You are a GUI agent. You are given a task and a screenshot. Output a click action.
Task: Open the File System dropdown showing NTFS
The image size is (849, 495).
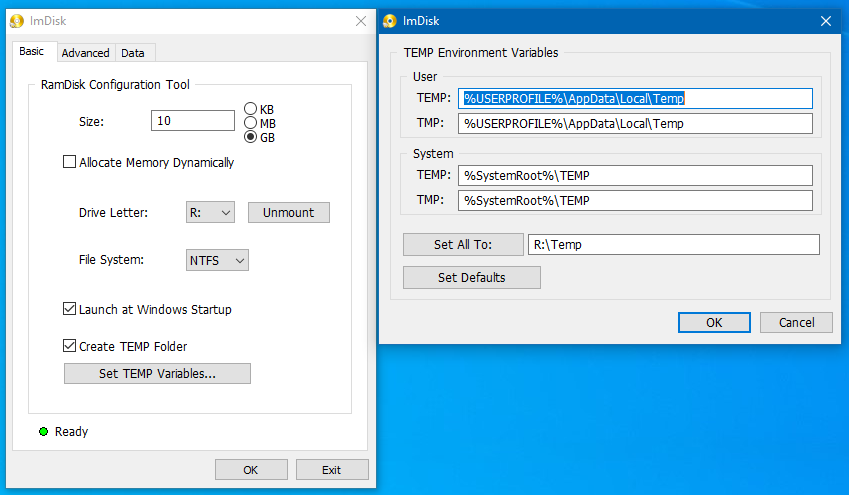217,260
